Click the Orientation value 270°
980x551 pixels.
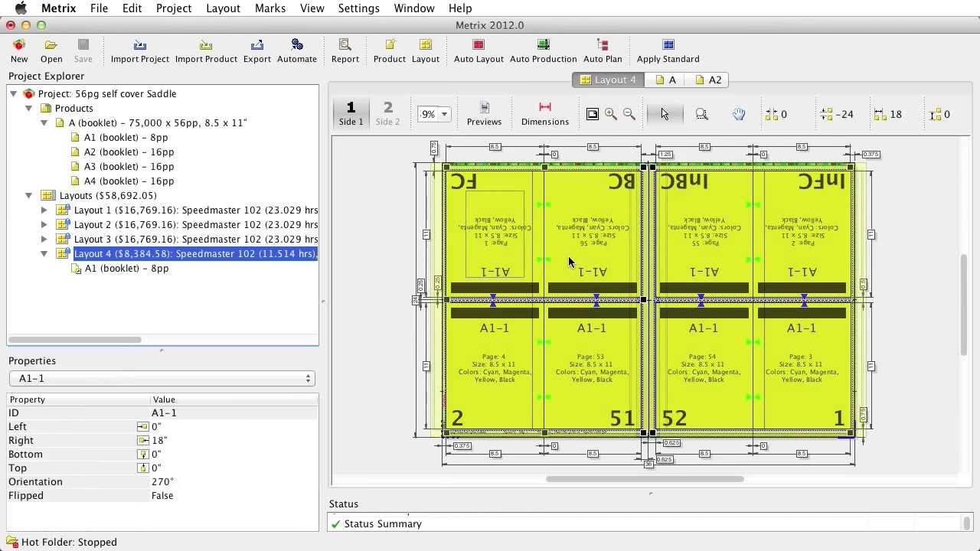coord(162,481)
